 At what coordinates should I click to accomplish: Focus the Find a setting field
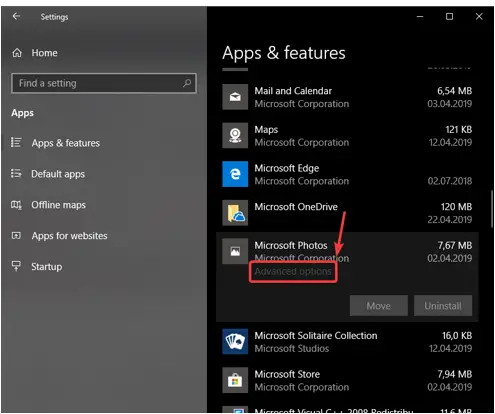104,83
